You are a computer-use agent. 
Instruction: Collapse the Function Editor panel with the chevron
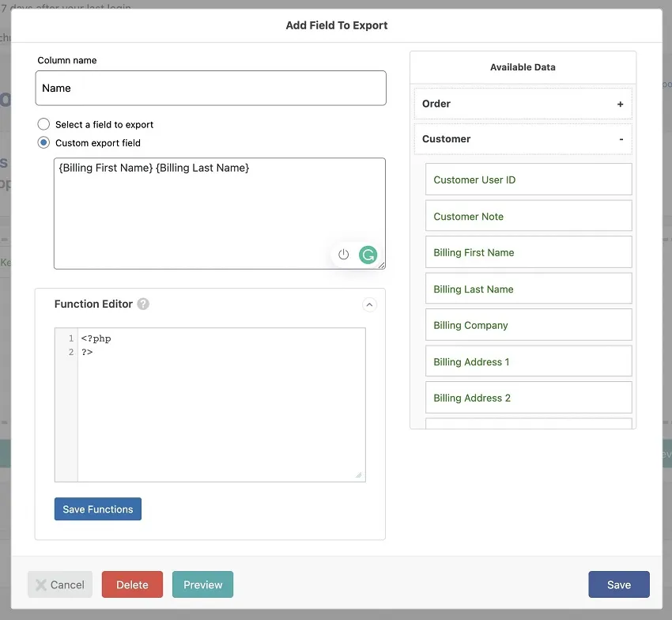point(369,304)
